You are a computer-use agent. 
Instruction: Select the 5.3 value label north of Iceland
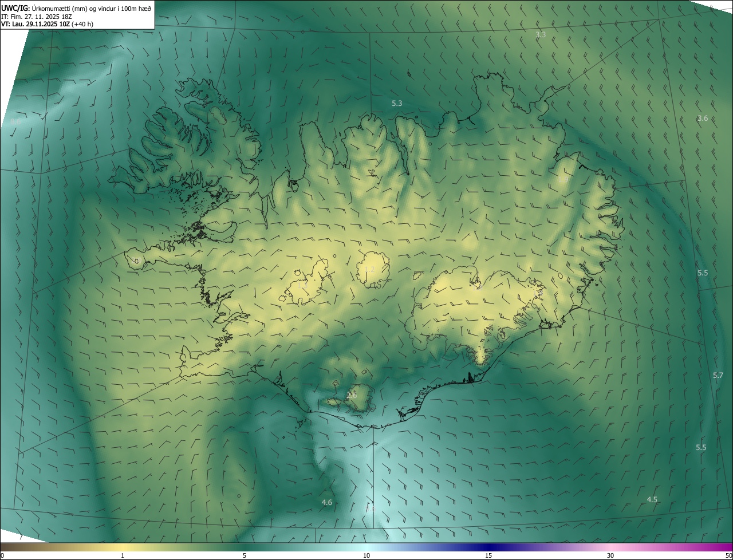click(397, 104)
